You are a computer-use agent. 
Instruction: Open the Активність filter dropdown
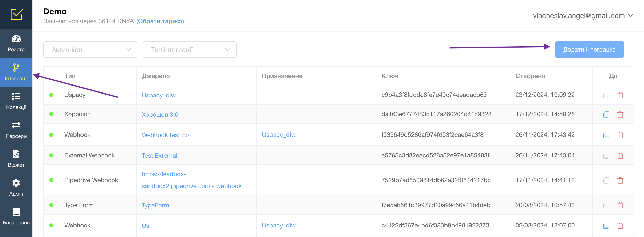[90, 50]
